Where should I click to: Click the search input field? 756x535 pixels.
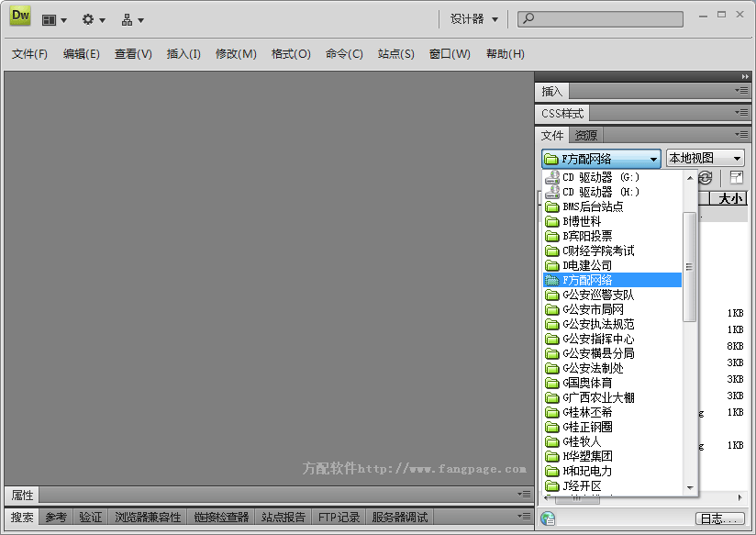pos(600,19)
